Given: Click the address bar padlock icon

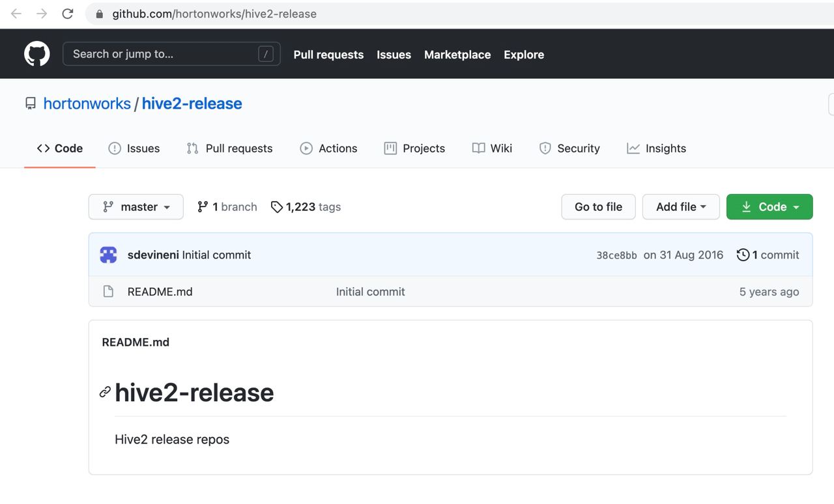Looking at the screenshot, I should click(100, 14).
